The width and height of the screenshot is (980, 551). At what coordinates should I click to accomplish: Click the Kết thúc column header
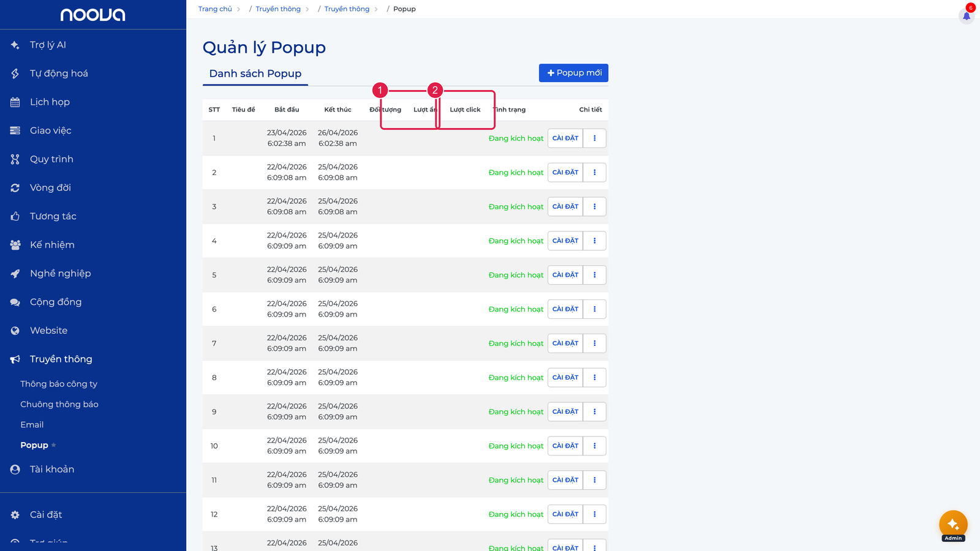(337, 110)
